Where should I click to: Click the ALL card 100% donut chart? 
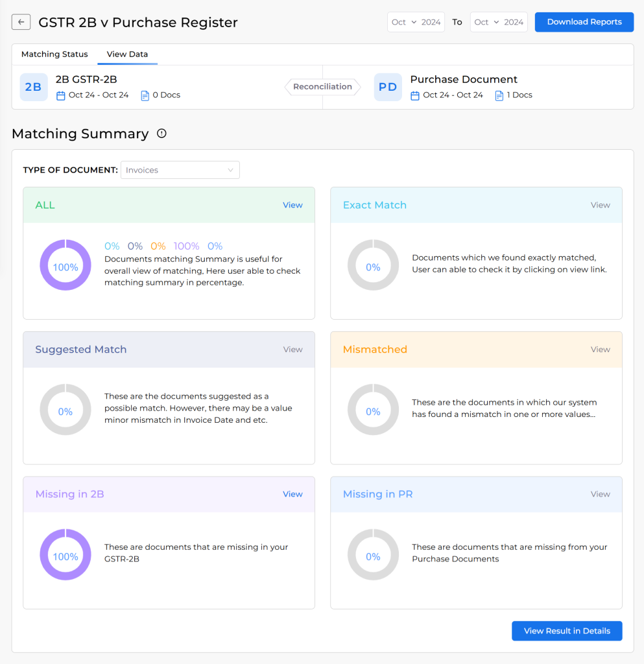[x=66, y=265]
